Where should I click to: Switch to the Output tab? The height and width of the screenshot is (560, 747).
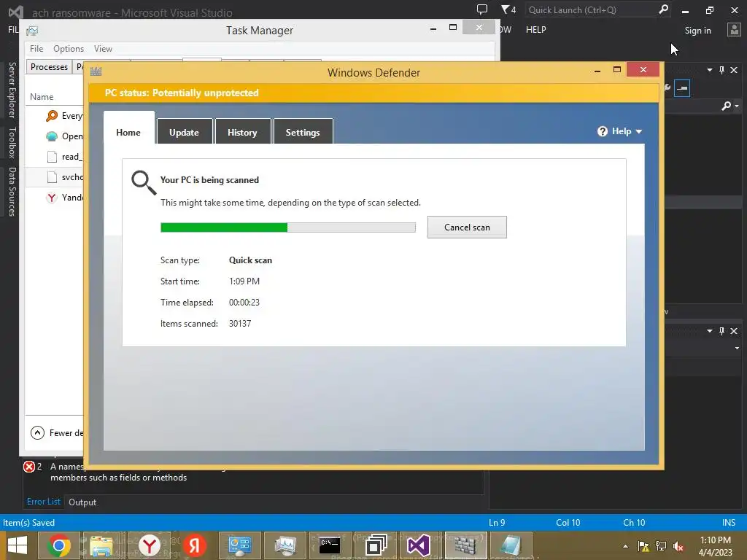pos(82,502)
